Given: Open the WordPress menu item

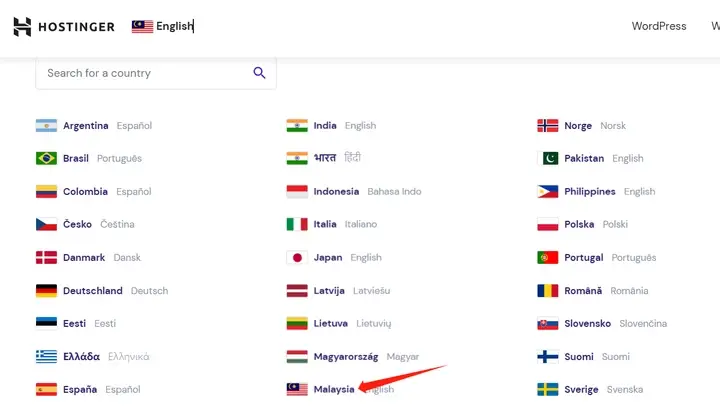Looking at the screenshot, I should pyautogui.click(x=659, y=26).
